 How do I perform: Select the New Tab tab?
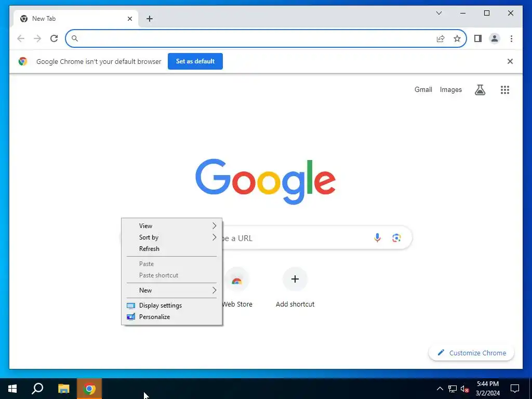[x=75, y=19]
